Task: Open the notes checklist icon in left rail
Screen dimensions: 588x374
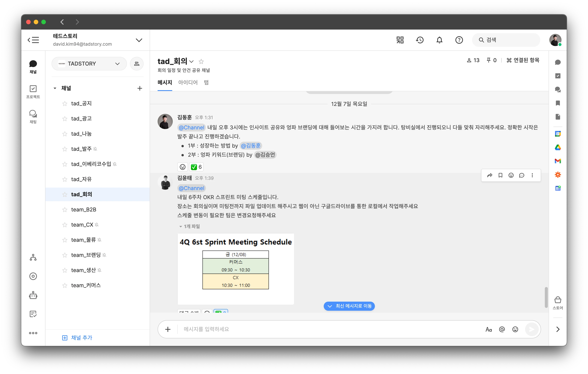Action: coord(33,314)
